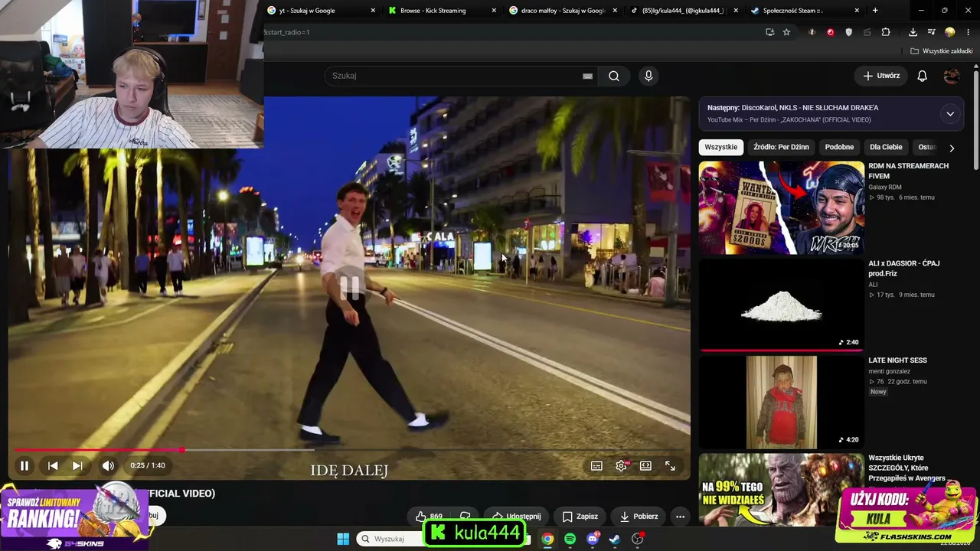
Task: Download the video with Pobierz
Action: (x=638, y=517)
